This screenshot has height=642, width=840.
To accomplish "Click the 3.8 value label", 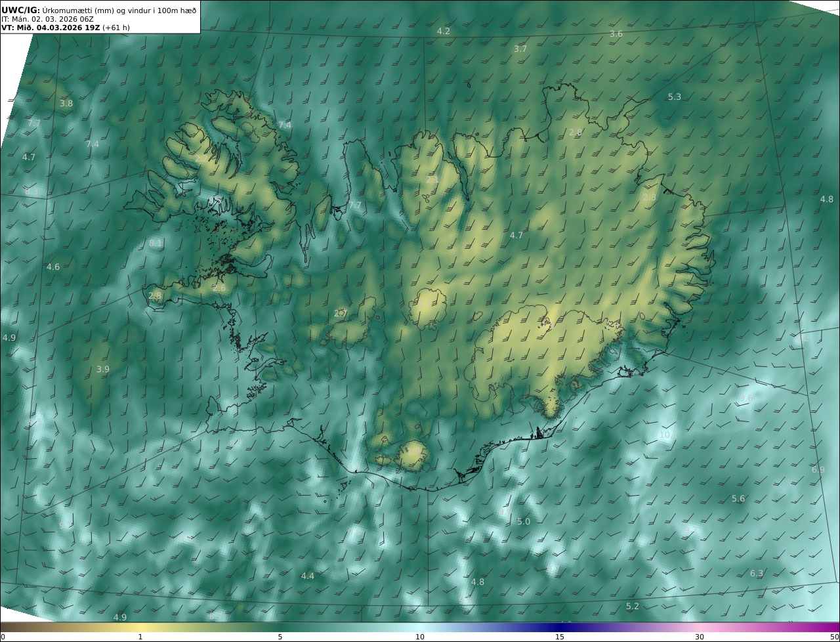I will click(66, 104).
